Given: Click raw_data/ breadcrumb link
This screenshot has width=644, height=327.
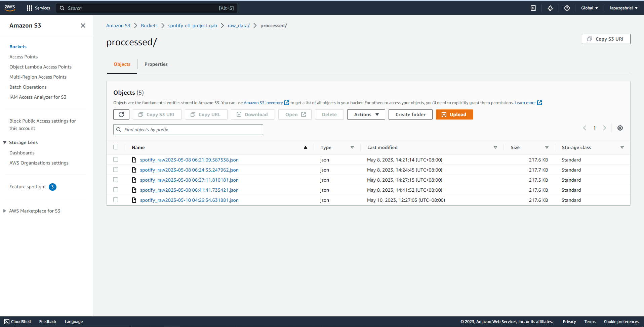Looking at the screenshot, I should pos(239,26).
